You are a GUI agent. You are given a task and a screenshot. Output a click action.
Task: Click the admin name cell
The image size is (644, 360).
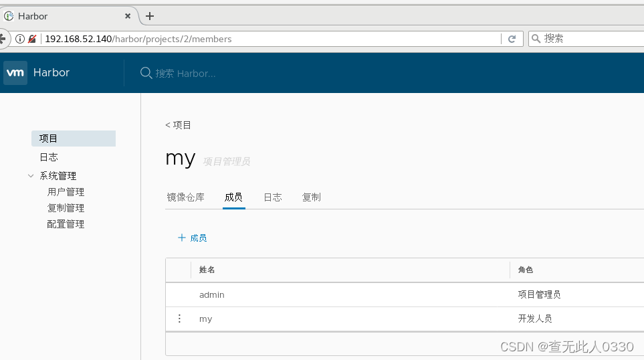(x=212, y=294)
